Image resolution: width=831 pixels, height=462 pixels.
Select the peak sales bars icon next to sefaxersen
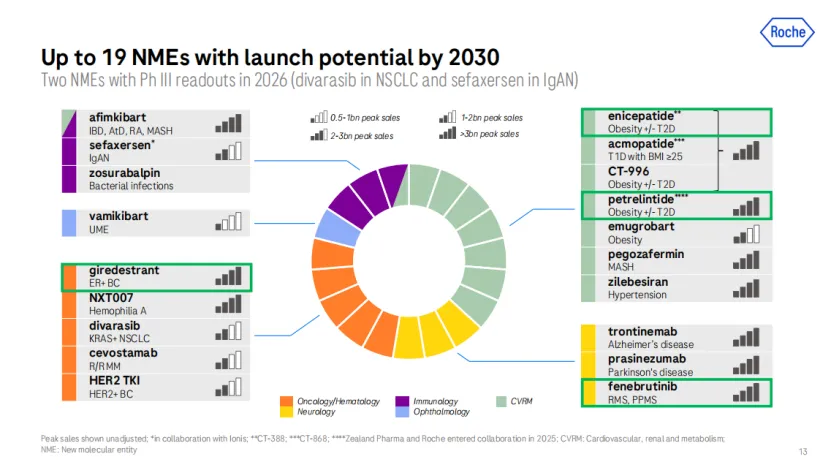229,151
